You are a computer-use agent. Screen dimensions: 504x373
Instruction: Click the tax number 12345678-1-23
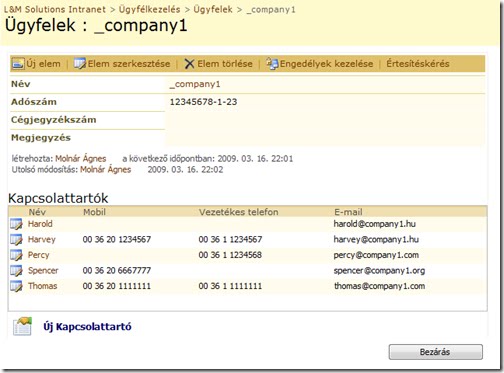[203, 102]
